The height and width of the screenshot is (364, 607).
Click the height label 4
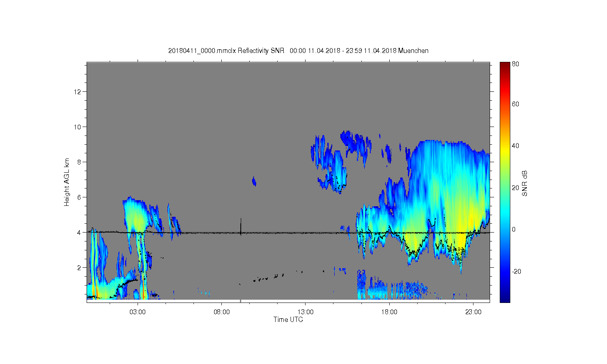pyautogui.click(x=79, y=233)
